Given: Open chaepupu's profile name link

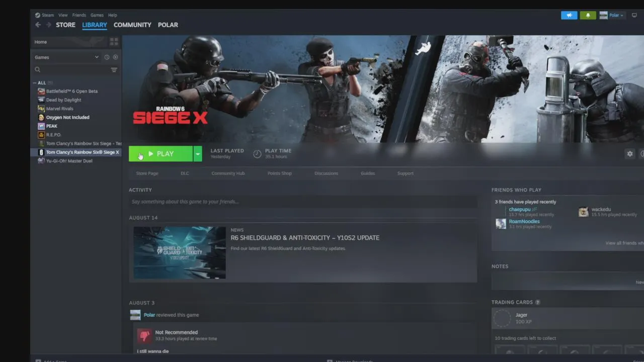Looking at the screenshot, I should pyautogui.click(x=520, y=209).
